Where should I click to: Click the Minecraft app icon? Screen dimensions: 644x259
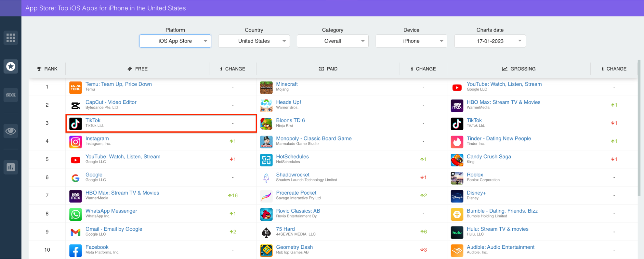tap(266, 88)
